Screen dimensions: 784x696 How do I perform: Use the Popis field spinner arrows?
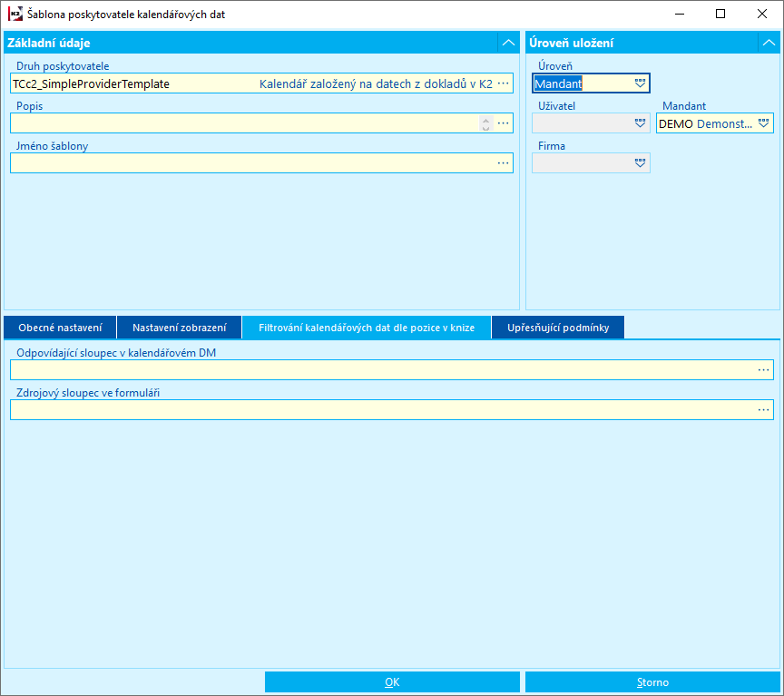point(485,123)
